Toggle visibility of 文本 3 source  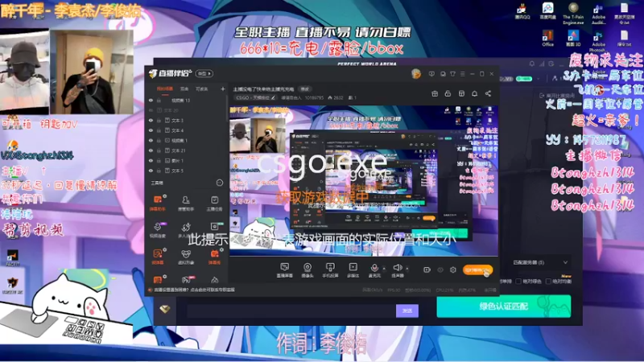(x=151, y=120)
